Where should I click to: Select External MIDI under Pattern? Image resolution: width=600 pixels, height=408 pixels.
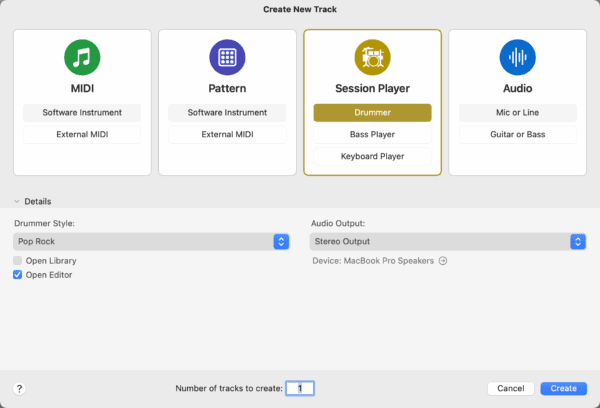point(227,134)
